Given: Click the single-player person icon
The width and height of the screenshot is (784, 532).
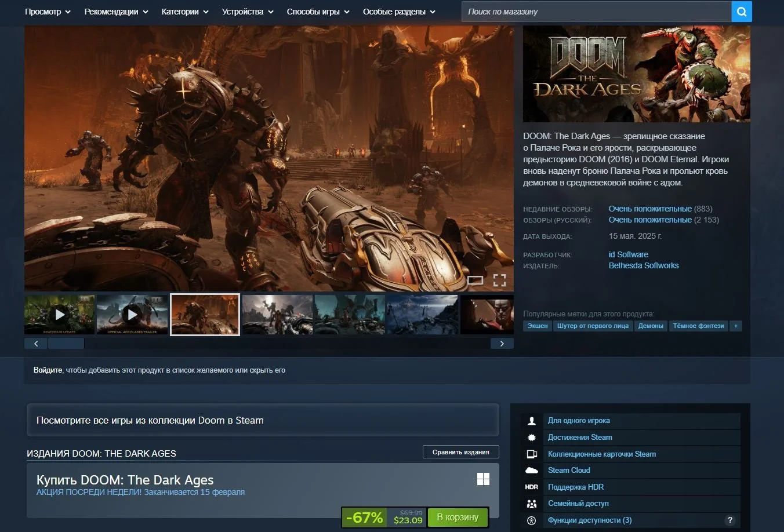Looking at the screenshot, I should click(531, 421).
